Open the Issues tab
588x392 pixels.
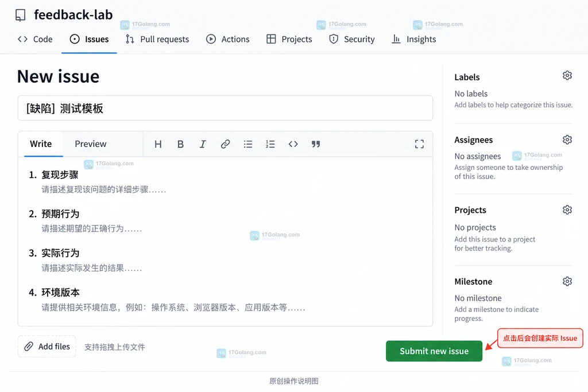[x=89, y=40]
